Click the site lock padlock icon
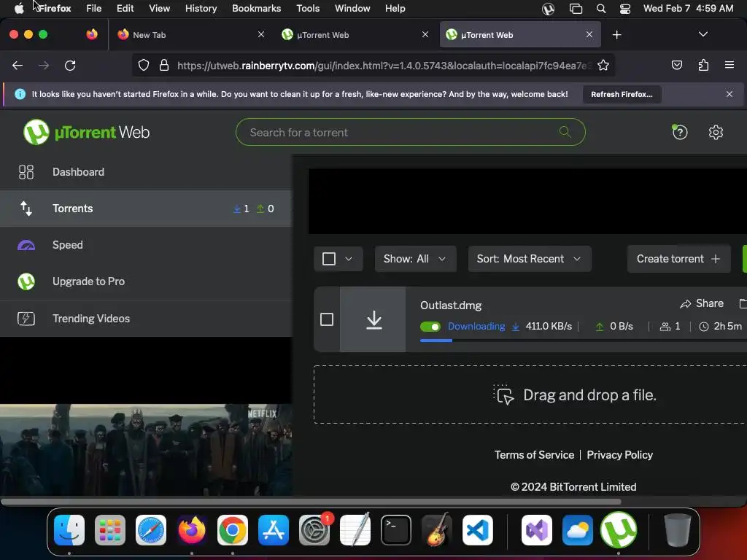747x560 pixels. [164, 65]
